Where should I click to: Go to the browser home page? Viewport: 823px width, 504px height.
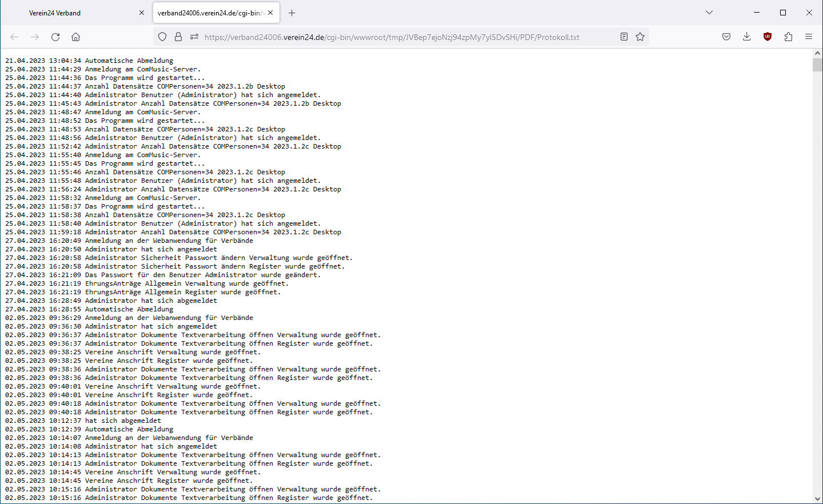tap(75, 37)
